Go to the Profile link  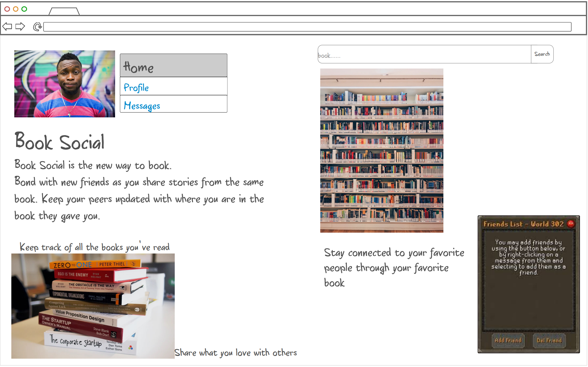(x=174, y=86)
